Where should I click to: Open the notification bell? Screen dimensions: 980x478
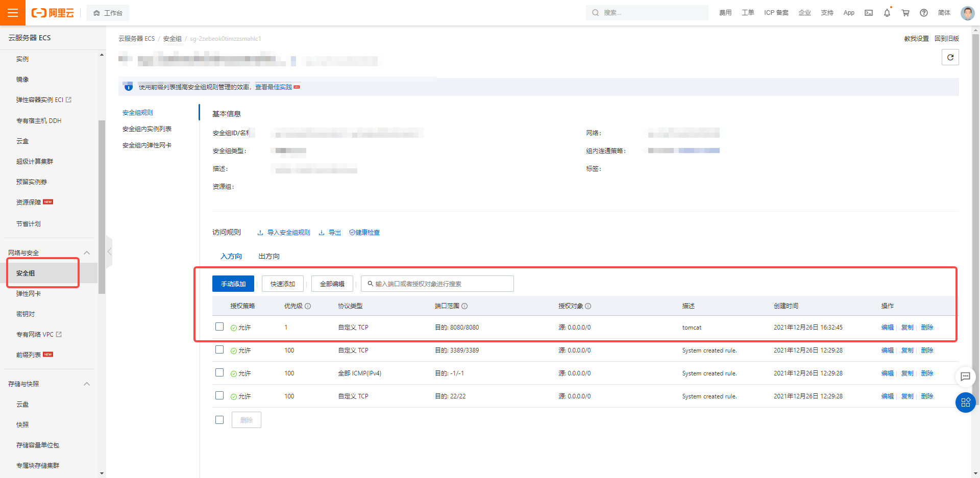tap(887, 13)
